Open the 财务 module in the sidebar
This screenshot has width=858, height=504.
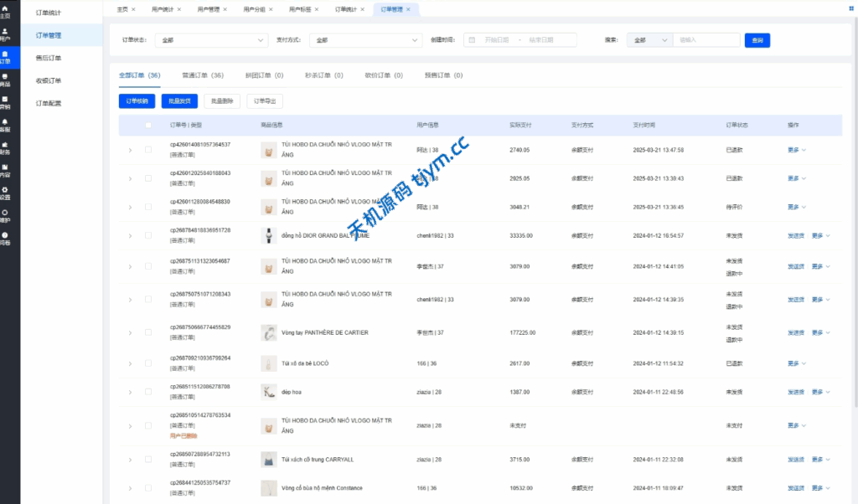tap(6, 148)
